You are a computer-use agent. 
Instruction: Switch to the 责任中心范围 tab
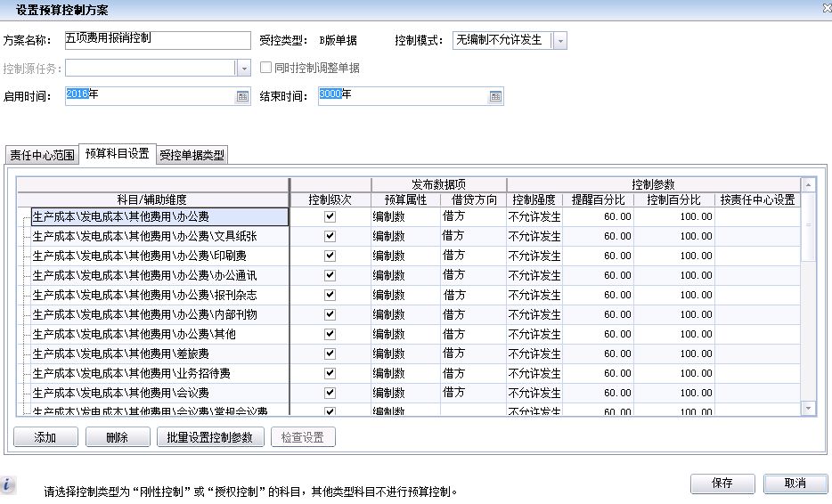coord(42,155)
